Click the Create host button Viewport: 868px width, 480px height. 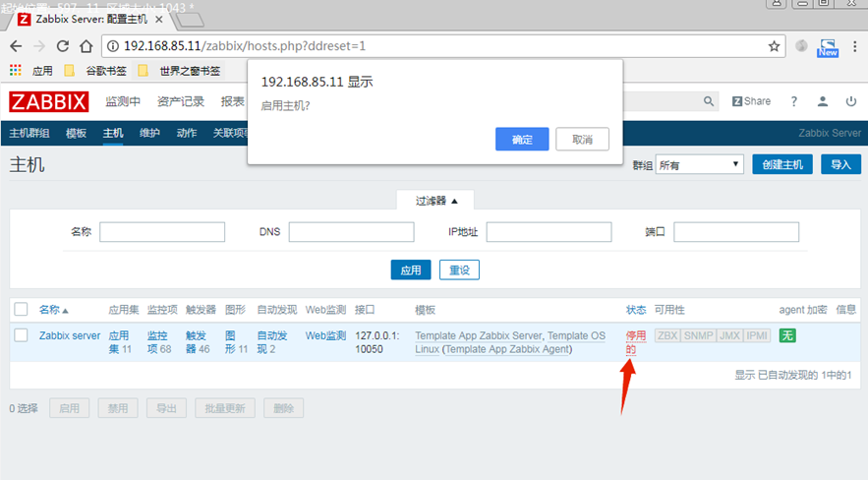[x=782, y=164]
